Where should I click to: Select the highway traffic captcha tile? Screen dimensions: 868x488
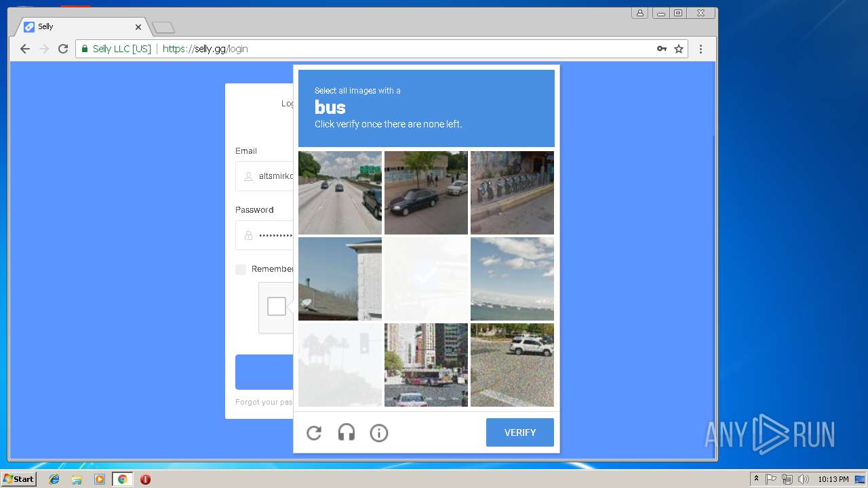point(340,192)
